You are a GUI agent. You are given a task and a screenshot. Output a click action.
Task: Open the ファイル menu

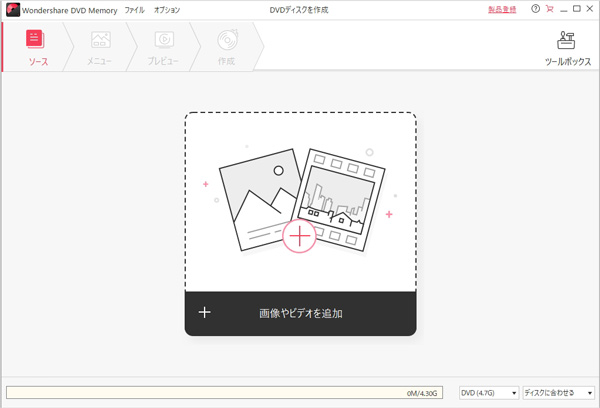click(x=134, y=9)
